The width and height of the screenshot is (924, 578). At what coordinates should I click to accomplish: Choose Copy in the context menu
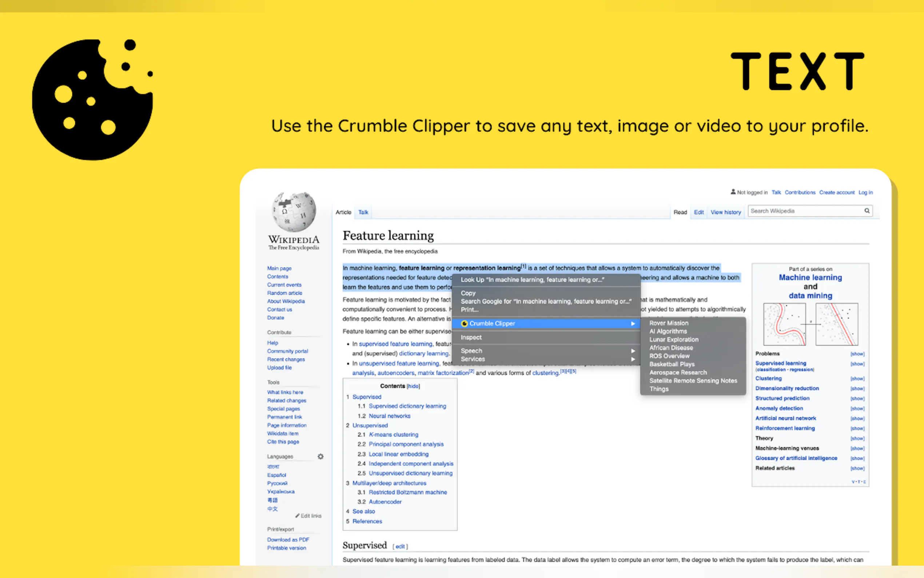pos(468,293)
